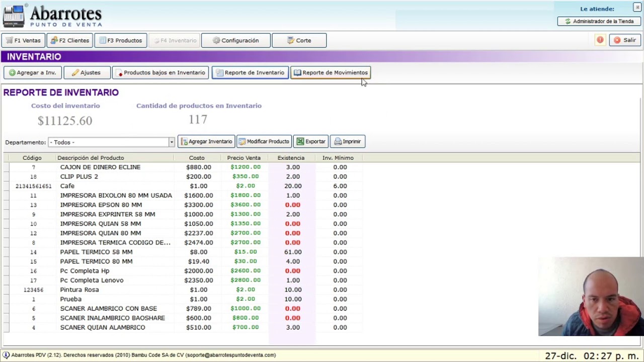This screenshot has width=644, height=362.
Task: Select SCANER QUIAN ALAMBRICO row
Action: point(182,327)
